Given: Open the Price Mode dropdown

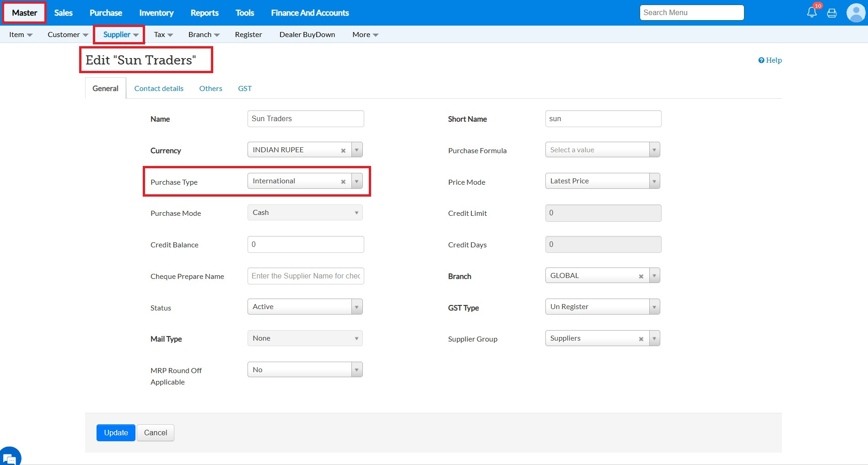Looking at the screenshot, I should [602, 181].
